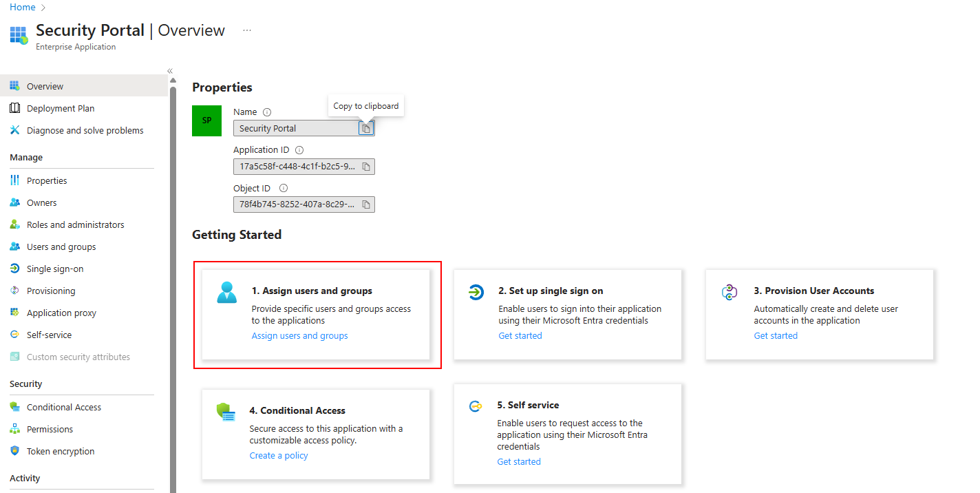Click the Deployment Plan book icon
Image resolution: width=980 pixels, height=493 pixels.
click(x=14, y=108)
